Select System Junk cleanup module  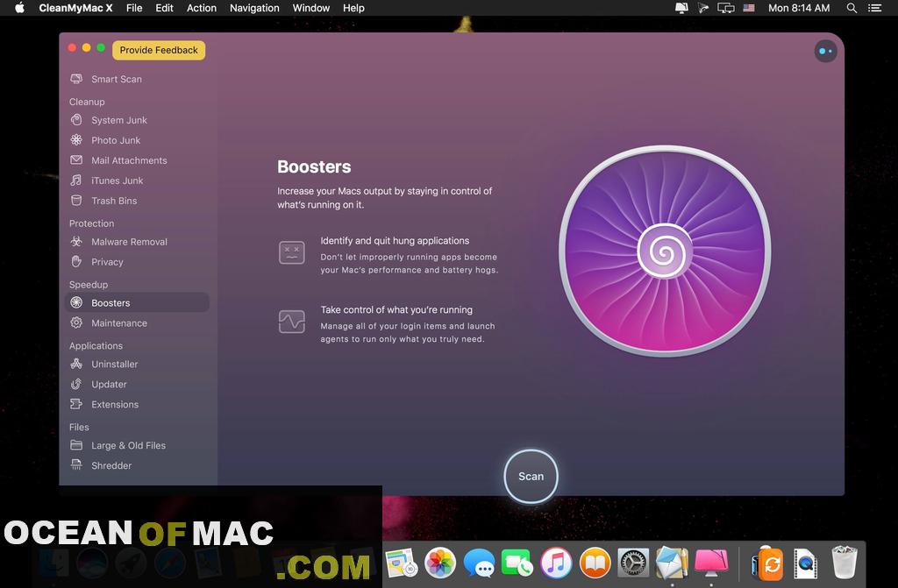pyautogui.click(x=119, y=120)
